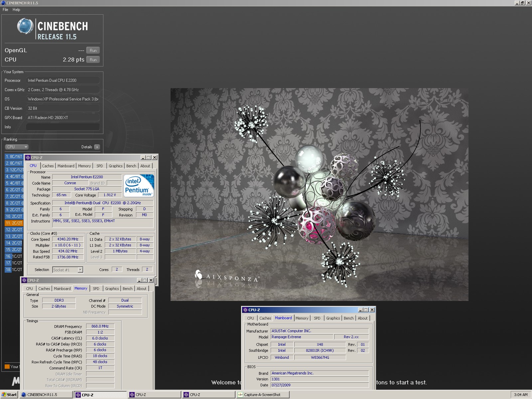The width and height of the screenshot is (532, 399).
Task: Open About tab in memory CPU-Z window
Action: pyautogui.click(x=141, y=289)
